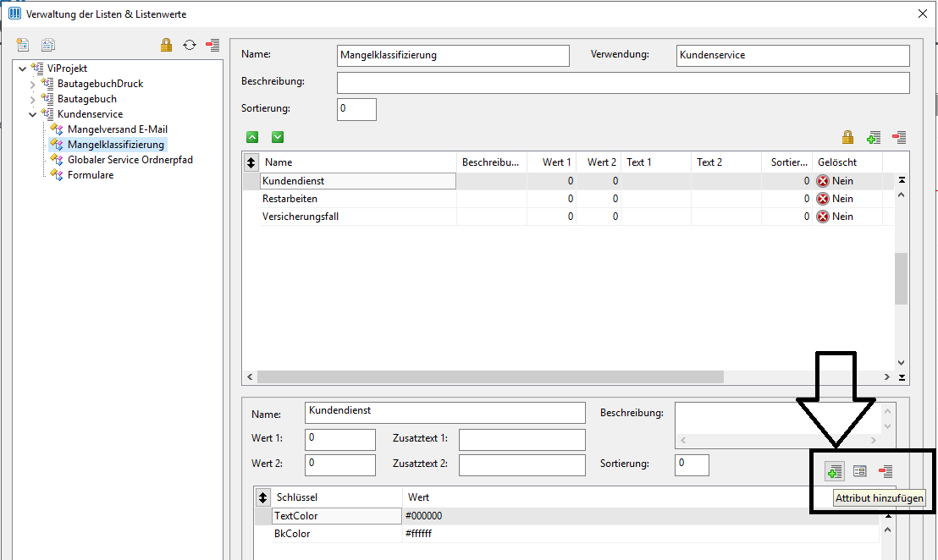The height and width of the screenshot is (560, 938).
Task: Click red X icon in Versicherungsfall row
Action: [823, 217]
